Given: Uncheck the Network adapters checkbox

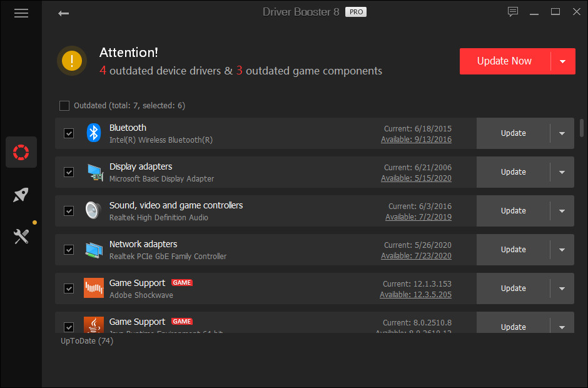Looking at the screenshot, I should pos(69,250).
